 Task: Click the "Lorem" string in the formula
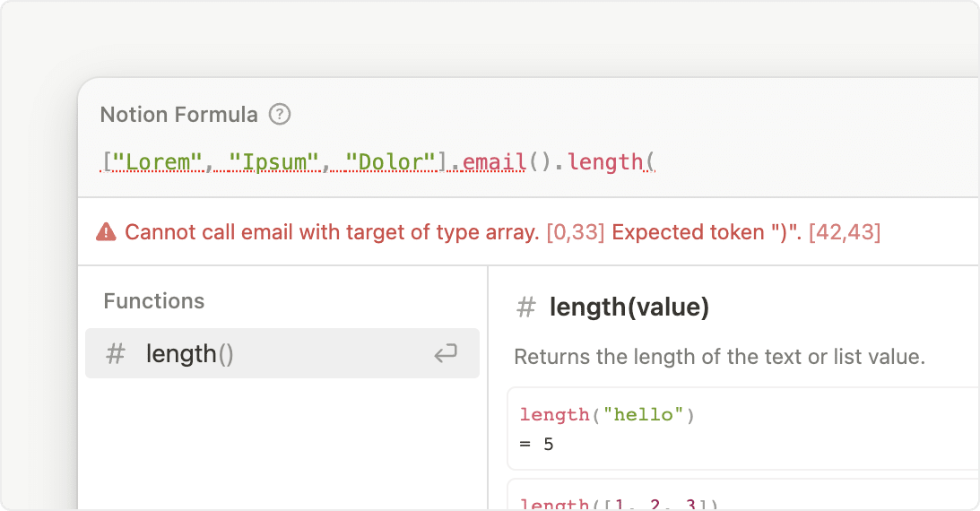click(x=158, y=162)
